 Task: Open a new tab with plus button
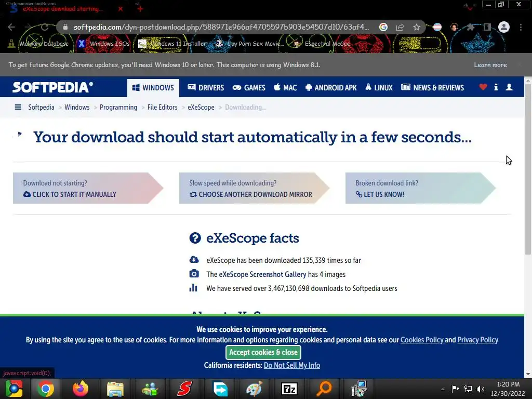coord(140,9)
